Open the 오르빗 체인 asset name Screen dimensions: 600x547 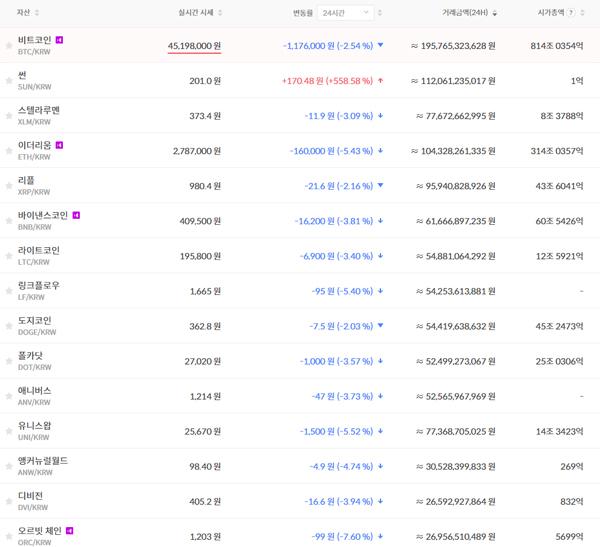pyautogui.click(x=39, y=531)
